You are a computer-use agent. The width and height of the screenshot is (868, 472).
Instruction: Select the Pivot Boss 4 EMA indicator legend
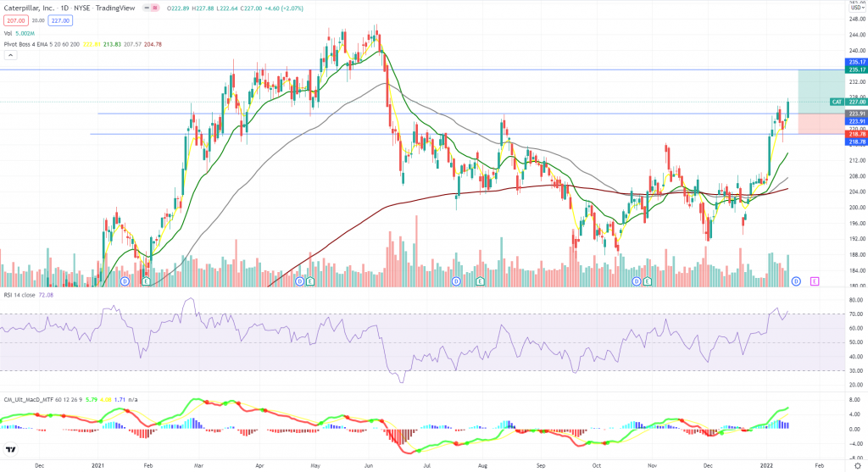click(42, 44)
